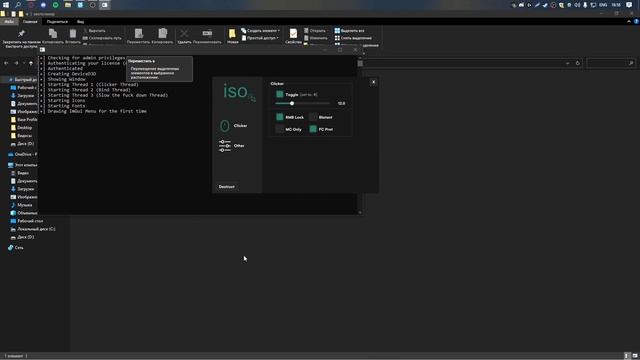Switch to the Share (Поделиться) ribbon tab
The width and height of the screenshot is (640, 360).
click(x=57, y=22)
